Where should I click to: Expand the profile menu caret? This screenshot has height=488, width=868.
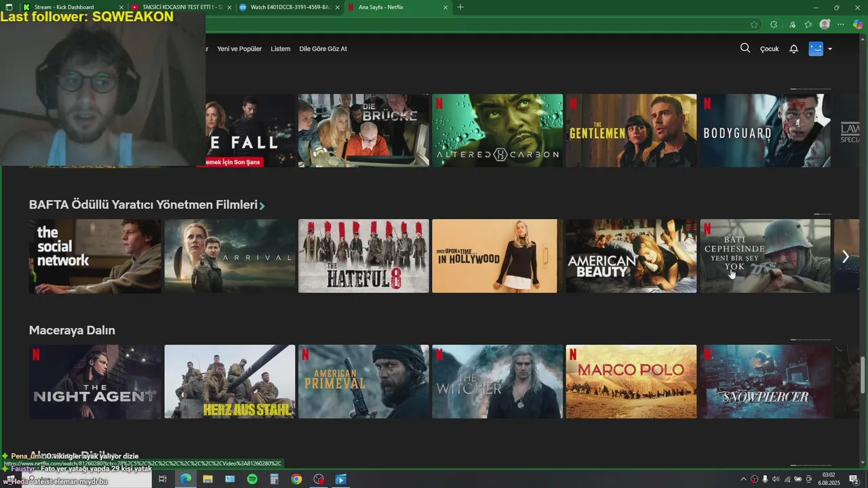point(830,49)
